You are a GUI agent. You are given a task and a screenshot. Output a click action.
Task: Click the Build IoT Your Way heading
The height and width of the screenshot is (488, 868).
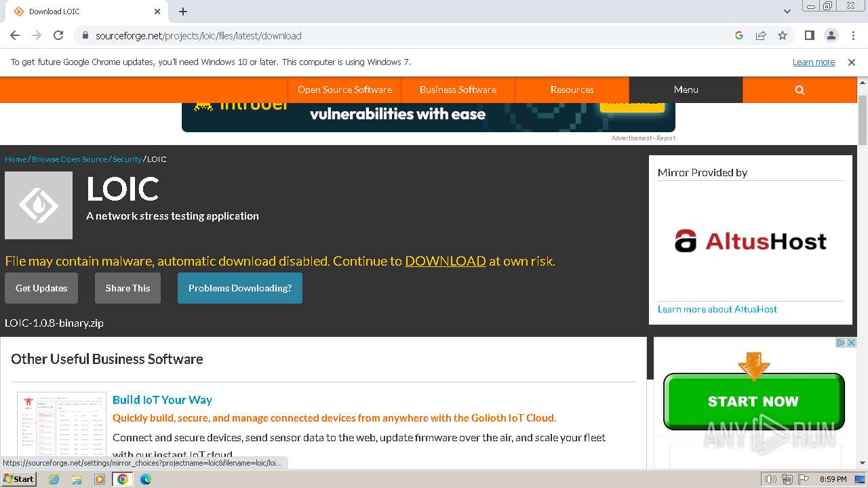(x=162, y=400)
